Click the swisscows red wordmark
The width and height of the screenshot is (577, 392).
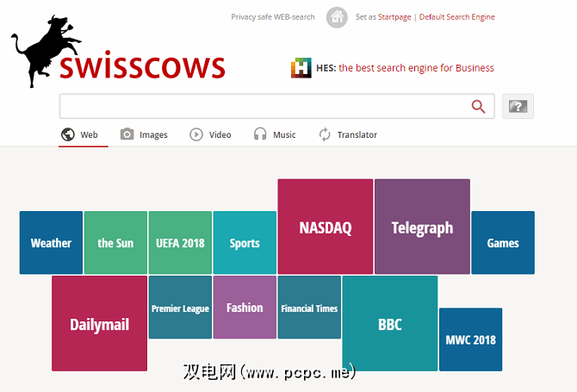[142, 65]
